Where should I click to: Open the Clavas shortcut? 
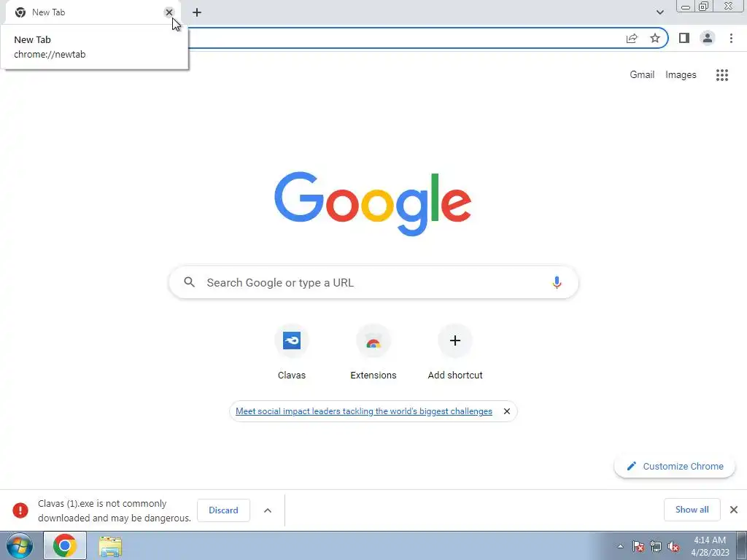(x=292, y=352)
